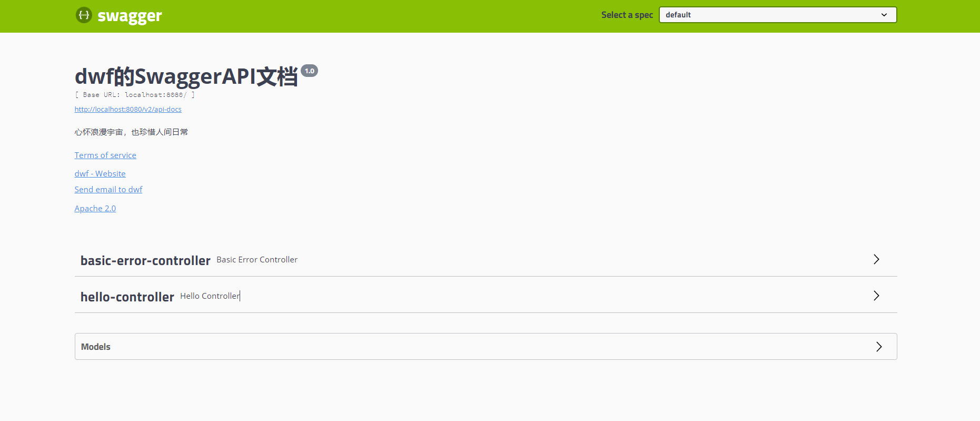The height and width of the screenshot is (421, 980).
Task: Click the 1.0 version badge
Action: point(310,71)
